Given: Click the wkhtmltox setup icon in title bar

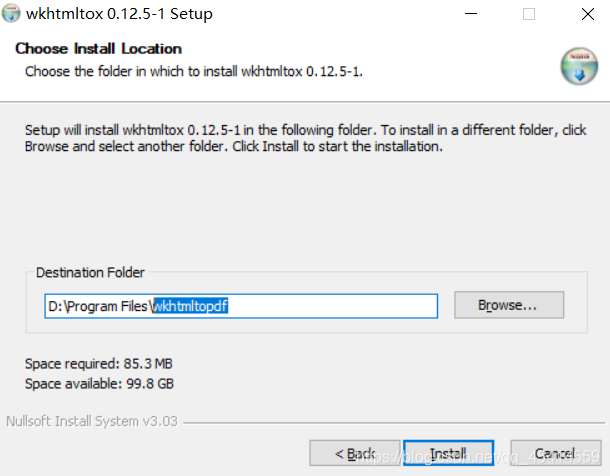Looking at the screenshot, I should click(x=12, y=14).
